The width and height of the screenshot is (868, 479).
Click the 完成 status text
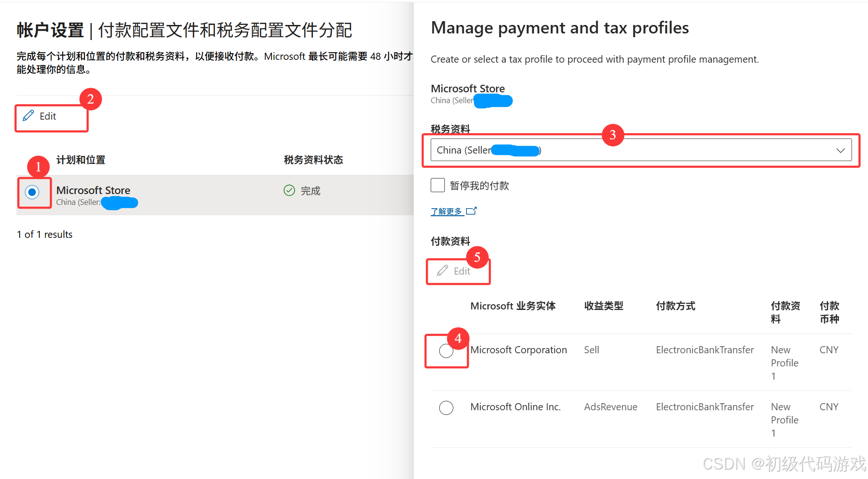coord(311,191)
